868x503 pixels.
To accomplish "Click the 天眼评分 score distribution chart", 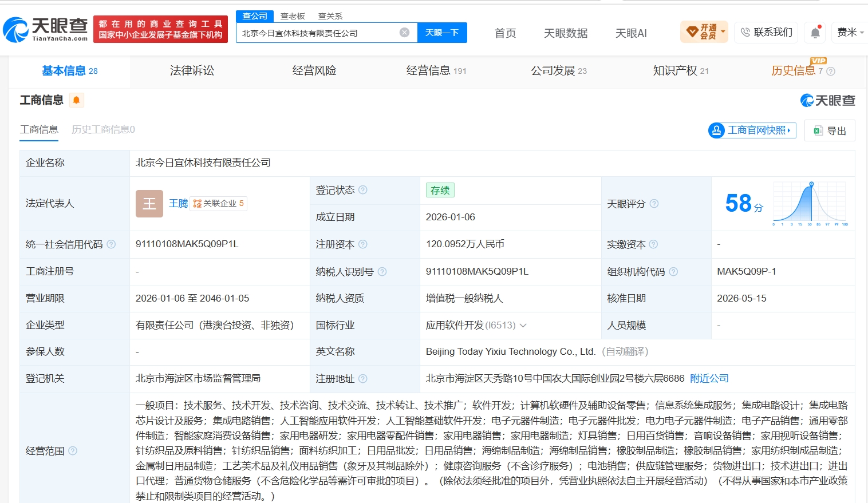I will [x=810, y=204].
